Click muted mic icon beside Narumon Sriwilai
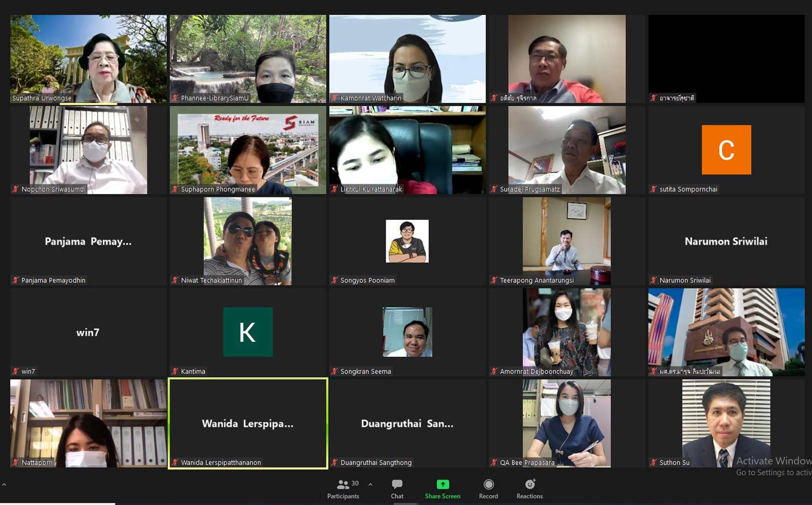 [x=654, y=280]
